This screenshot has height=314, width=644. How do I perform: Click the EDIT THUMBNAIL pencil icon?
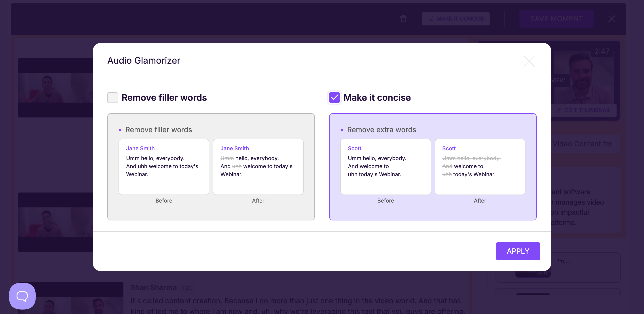click(x=559, y=110)
